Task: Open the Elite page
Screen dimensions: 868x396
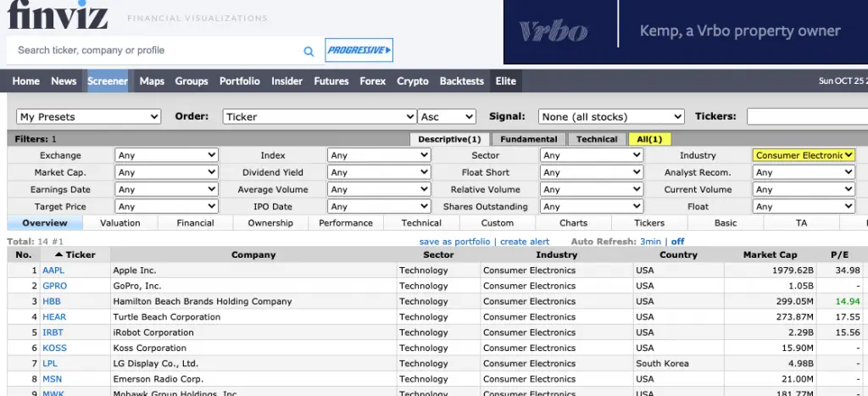Action: coord(505,81)
